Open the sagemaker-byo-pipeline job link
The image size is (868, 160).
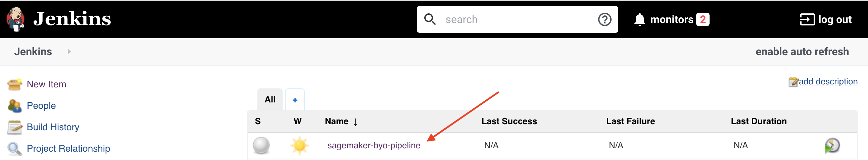click(374, 146)
